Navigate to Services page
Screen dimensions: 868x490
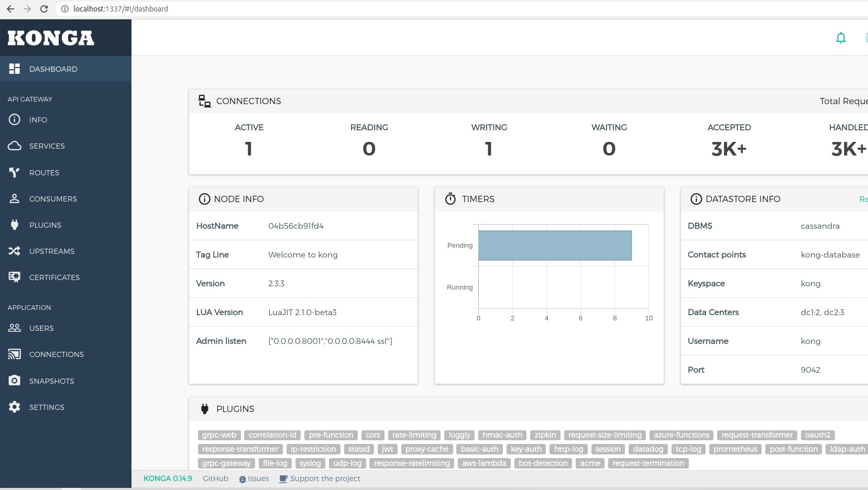coord(65,146)
